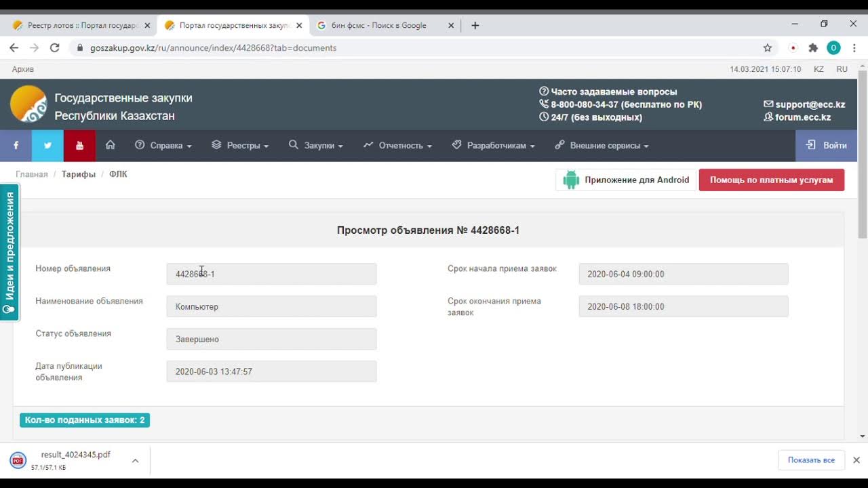Viewport: 868px width, 488px height.
Task: Click the site logo emblem
Action: pyautogui.click(x=28, y=104)
